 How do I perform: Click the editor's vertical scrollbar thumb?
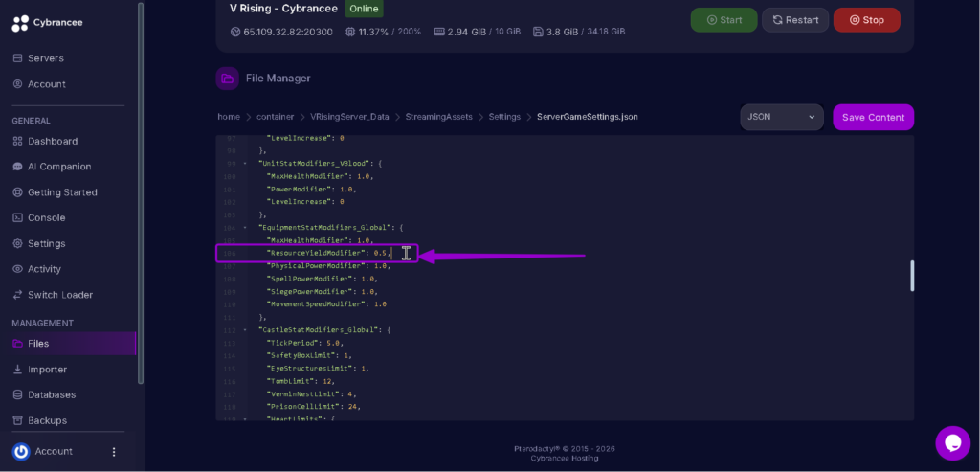pos(912,276)
